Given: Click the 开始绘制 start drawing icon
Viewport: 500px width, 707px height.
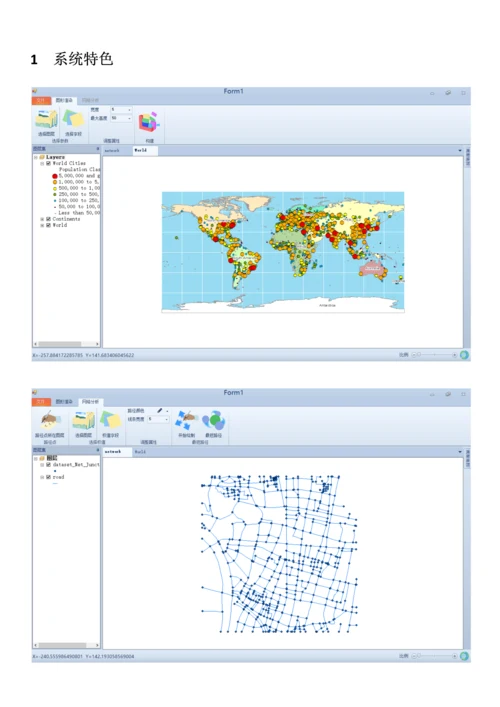Looking at the screenshot, I should coord(186,421).
